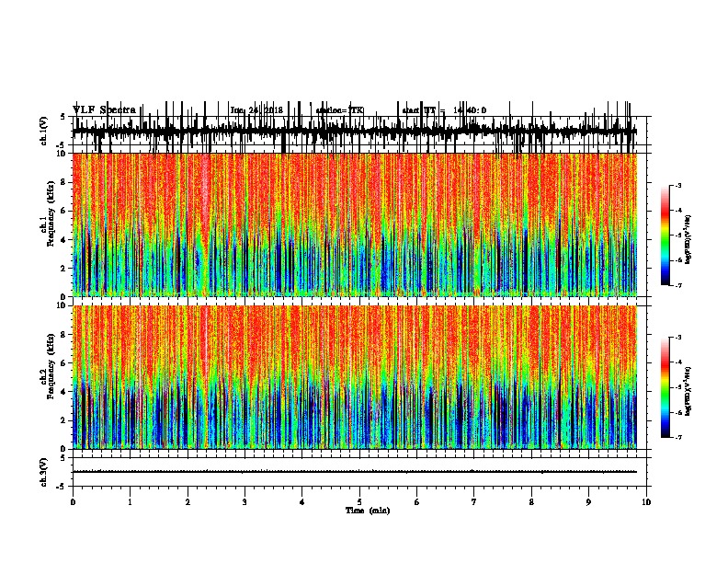Screen dimensions: 728x563
Task: Click the "4" minute tick on time axis
Action: [x=302, y=501]
